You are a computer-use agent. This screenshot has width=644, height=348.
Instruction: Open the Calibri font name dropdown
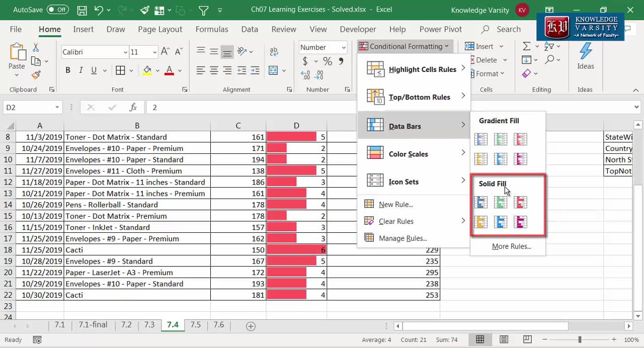pyautogui.click(x=125, y=52)
